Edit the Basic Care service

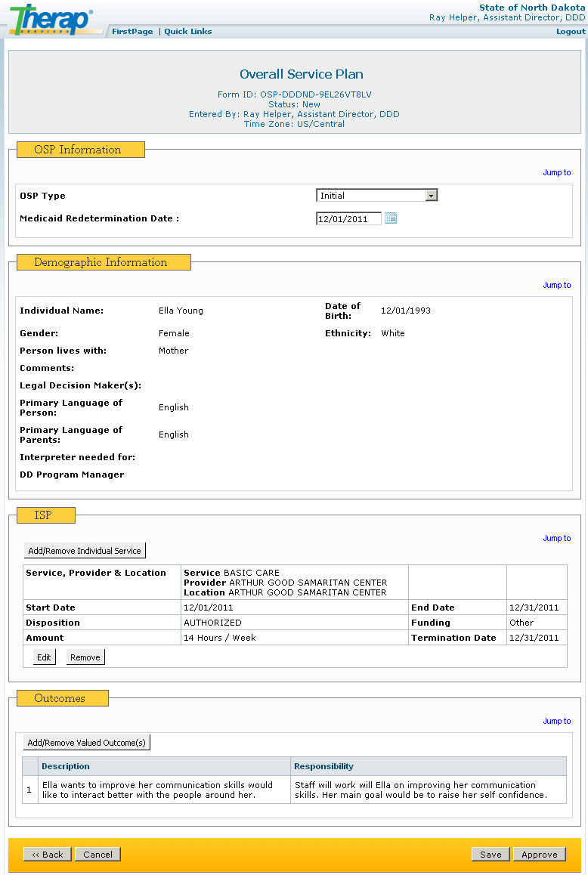pyautogui.click(x=44, y=657)
